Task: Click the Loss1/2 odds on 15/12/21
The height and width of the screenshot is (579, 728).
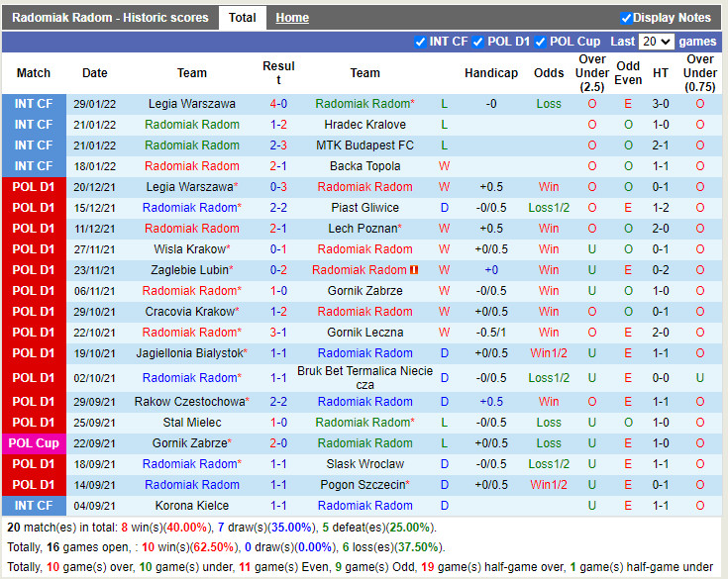Action: 549,208
